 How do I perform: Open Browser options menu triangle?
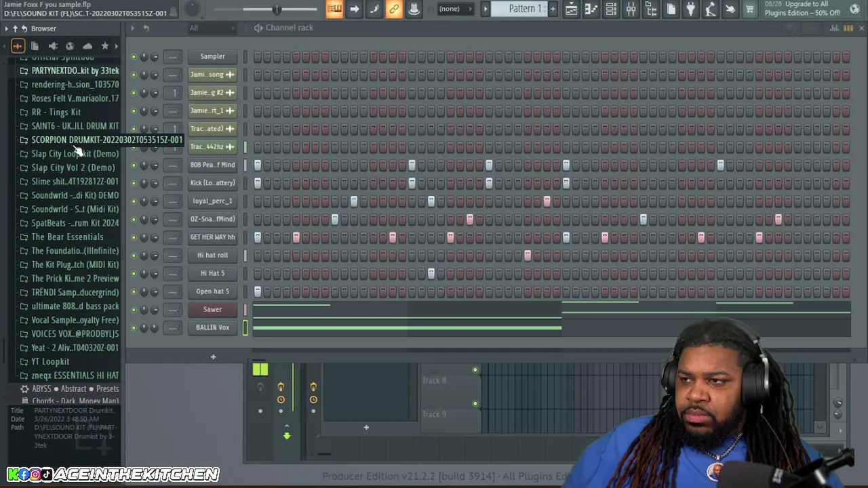[6, 28]
